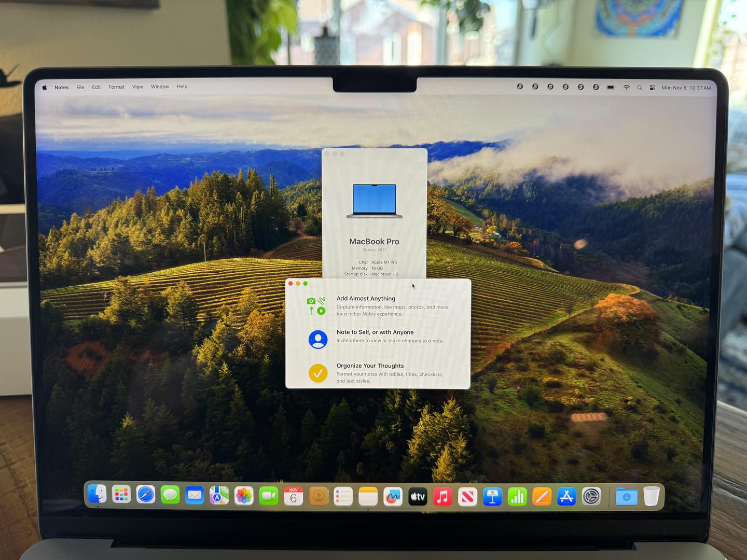Click "Format your notes with tables" description
The width and height of the screenshot is (747, 560).
390,377
